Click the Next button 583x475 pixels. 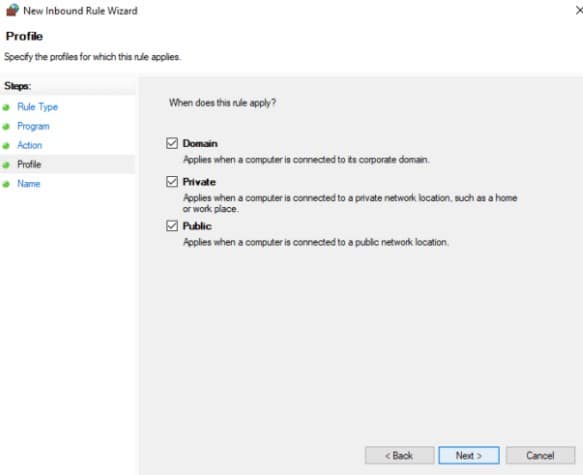coord(469,455)
